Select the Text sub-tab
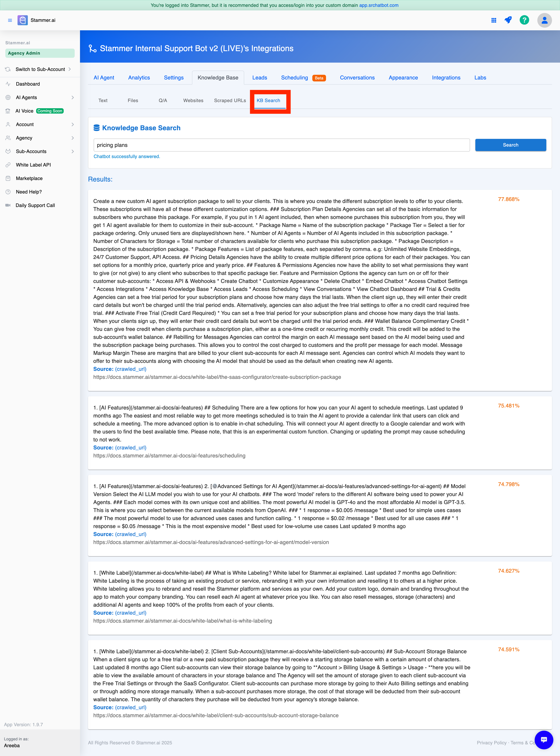This screenshot has height=756, width=560. 103,101
